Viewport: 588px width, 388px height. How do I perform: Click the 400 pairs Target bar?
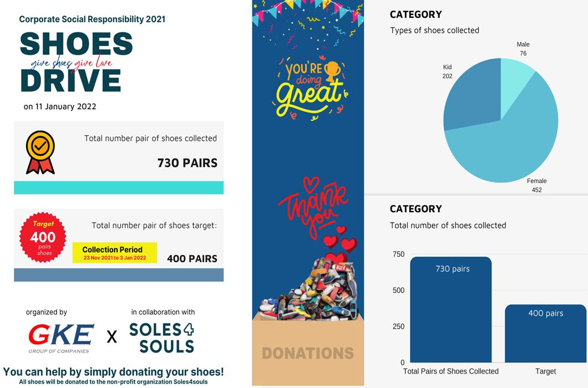click(546, 333)
